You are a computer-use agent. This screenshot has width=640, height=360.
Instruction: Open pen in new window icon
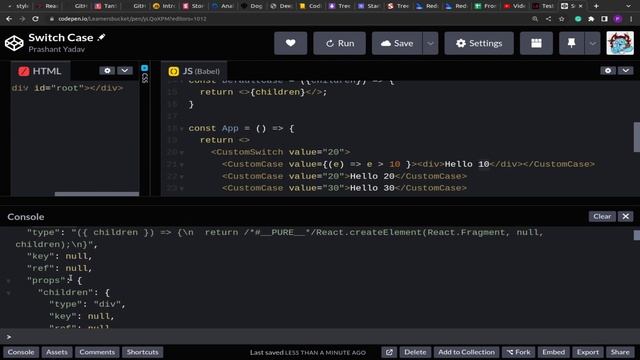pyautogui.click(x=389, y=352)
